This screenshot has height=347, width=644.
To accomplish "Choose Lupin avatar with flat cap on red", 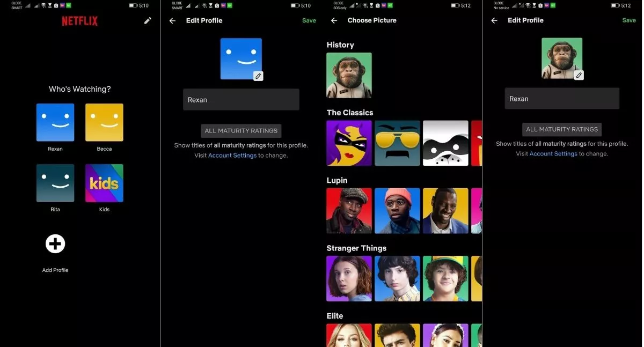I will pyautogui.click(x=349, y=211).
